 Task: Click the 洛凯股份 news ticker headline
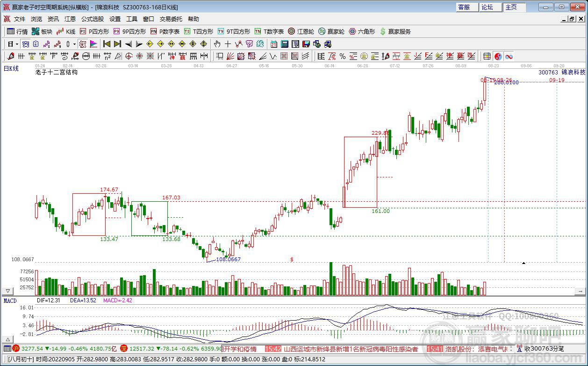coord(476,349)
